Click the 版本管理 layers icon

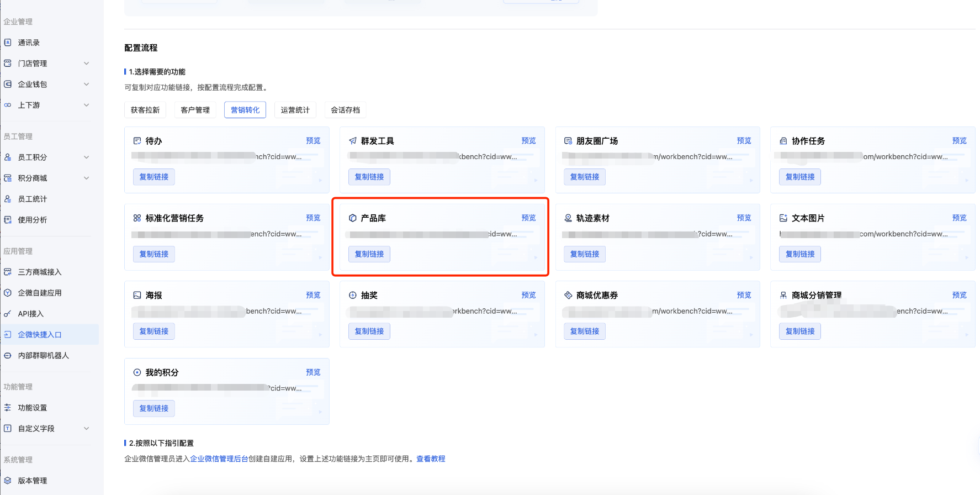(x=8, y=481)
